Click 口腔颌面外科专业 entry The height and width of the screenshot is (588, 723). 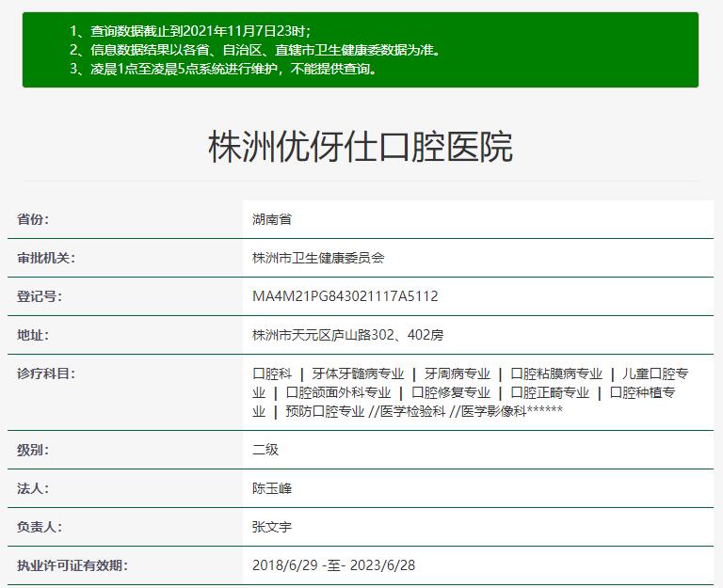338,392
